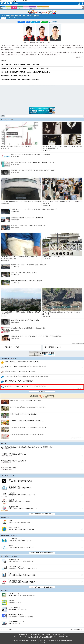Open the step☆ membership service row arrow
This screenshot has width=84, height=644.
pyautogui.click(x=82, y=522)
